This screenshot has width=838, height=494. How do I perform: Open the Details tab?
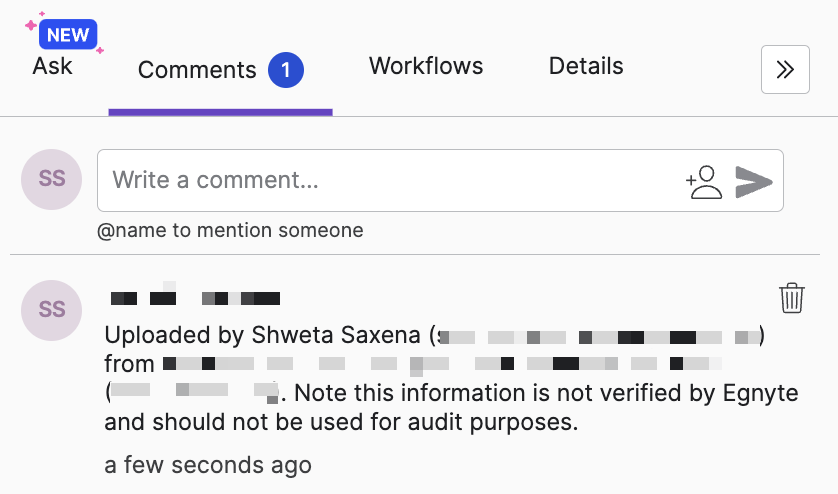586,66
